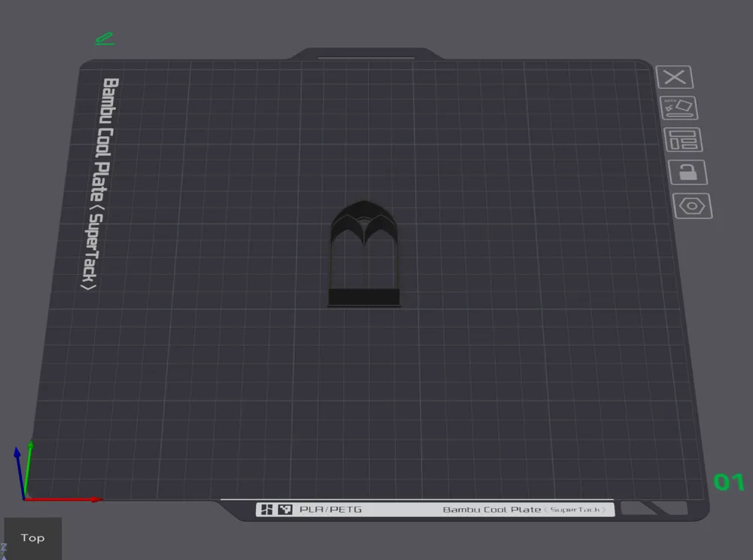The image size is (753, 560).
Task: Open plate settings hexagon icon
Action: 693,206
